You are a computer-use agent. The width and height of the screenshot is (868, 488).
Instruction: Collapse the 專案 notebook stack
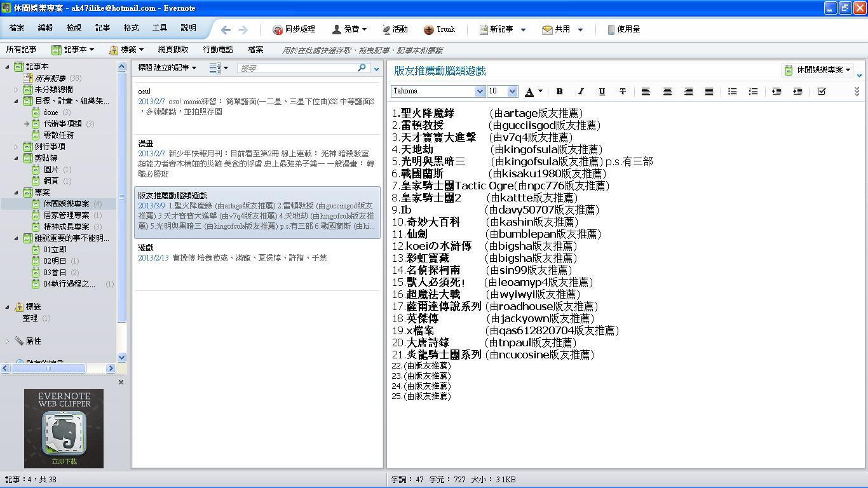17,192
